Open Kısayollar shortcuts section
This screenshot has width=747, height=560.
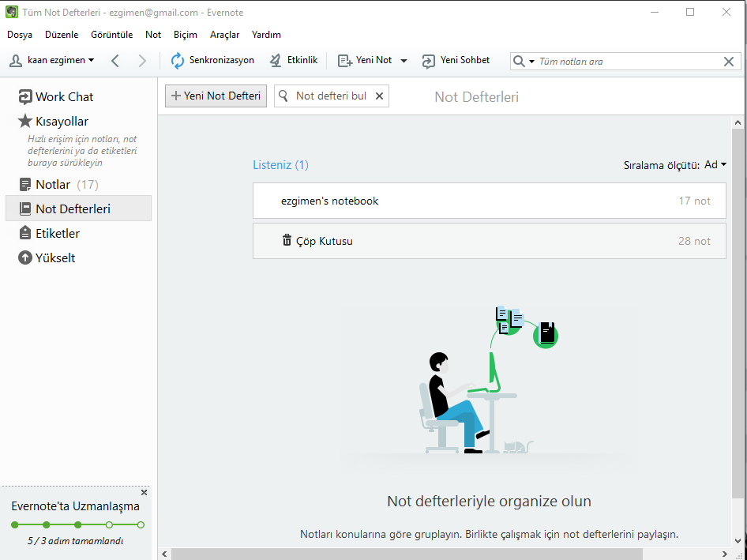[62, 121]
